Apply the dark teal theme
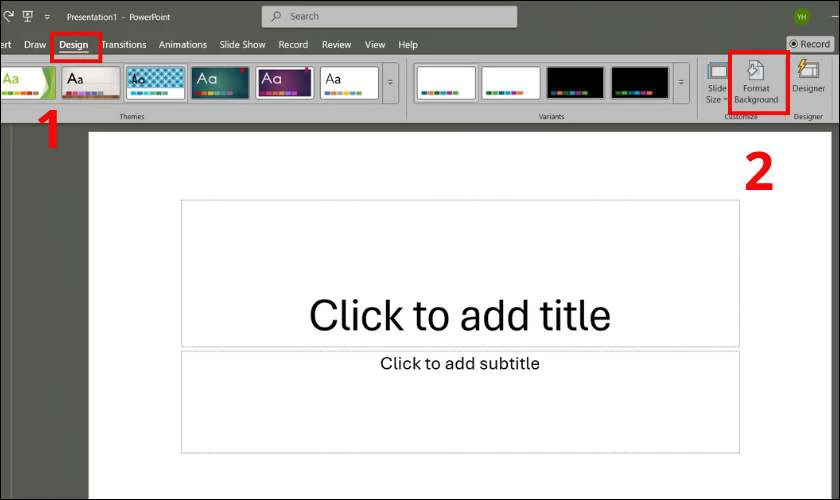Image resolution: width=840 pixels, height=500 pixels. 220,83
